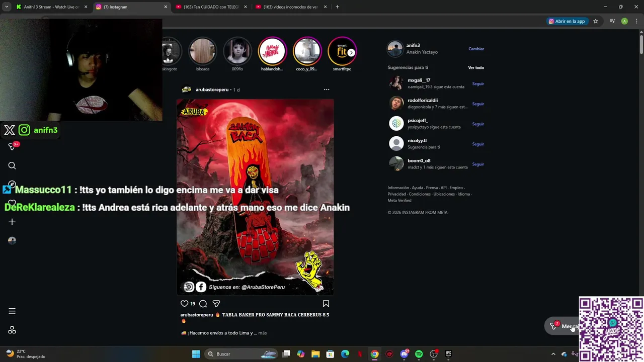This screenshot has height=362, width=644.
Task: Close the Anifn13 Stream tab
Action: pos(86,7)
